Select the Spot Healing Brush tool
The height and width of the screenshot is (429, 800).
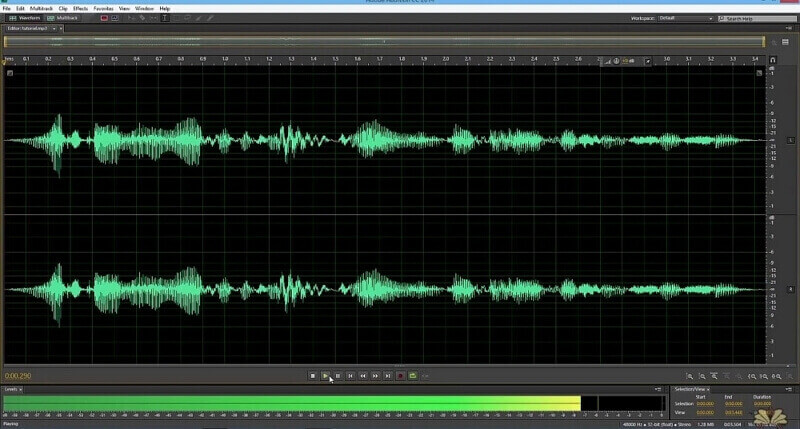coord(210,18)
